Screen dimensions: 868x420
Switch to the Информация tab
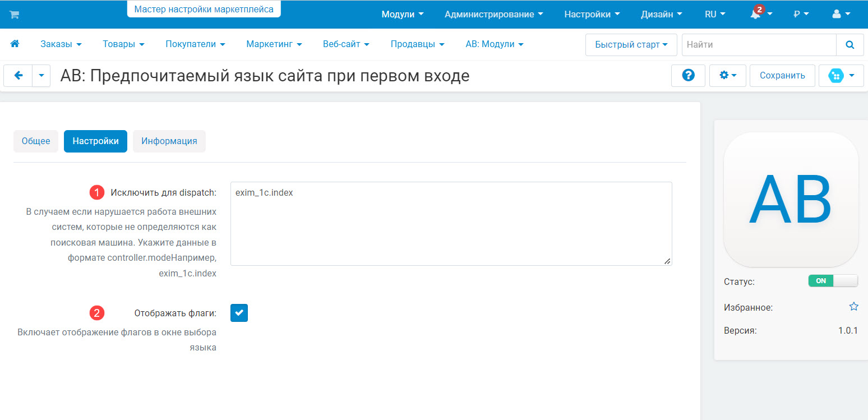pos(169,141)
